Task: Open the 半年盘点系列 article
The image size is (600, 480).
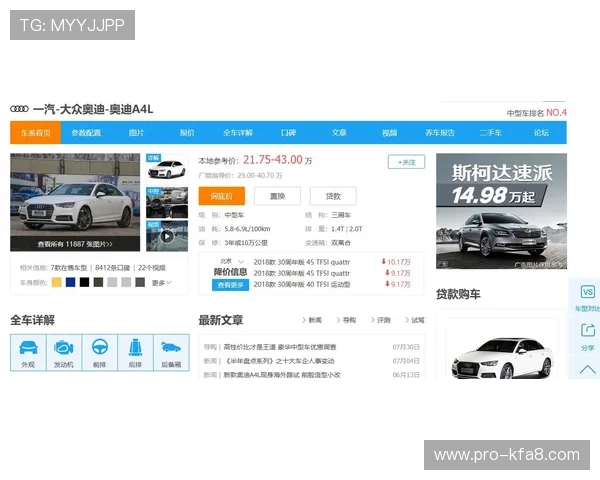Action: click(279, 361)
